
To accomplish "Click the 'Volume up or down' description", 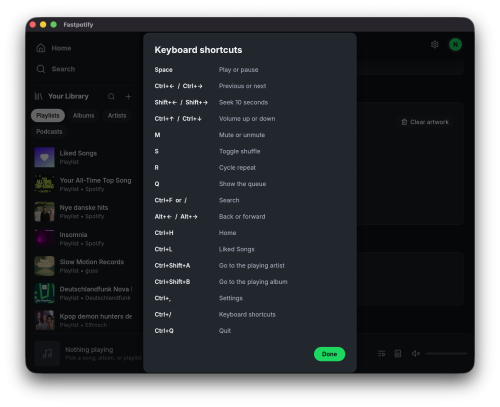I will coord(247,119).
